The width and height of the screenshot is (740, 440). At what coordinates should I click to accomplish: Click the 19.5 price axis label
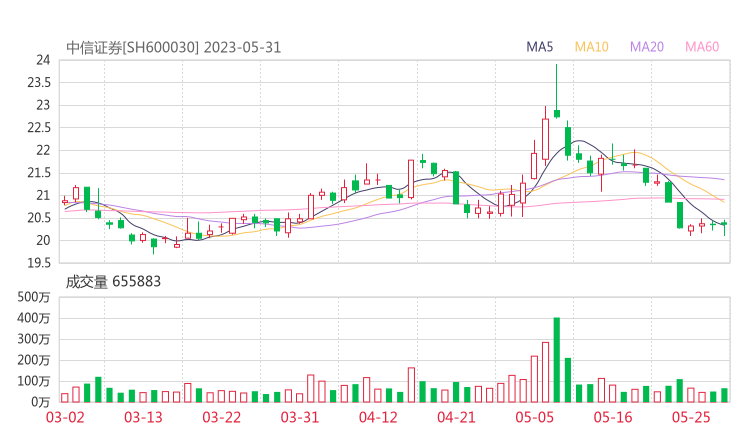[39, 262]
